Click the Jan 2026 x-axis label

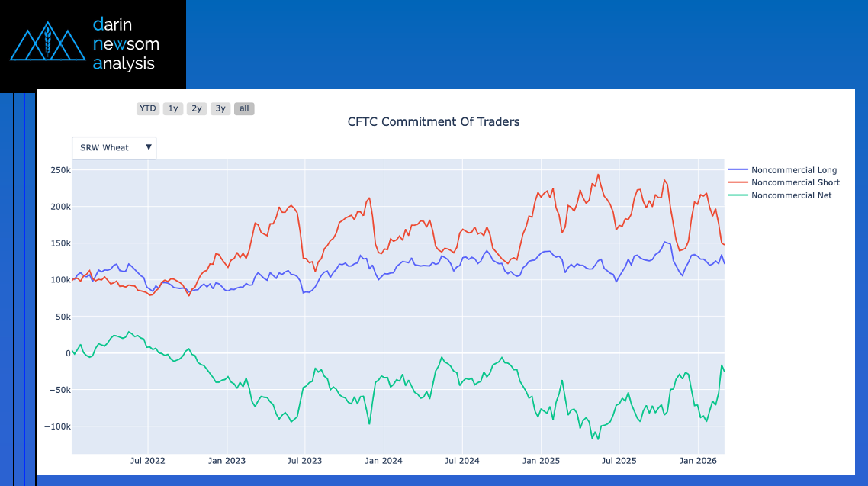click(x=697, y=461)
